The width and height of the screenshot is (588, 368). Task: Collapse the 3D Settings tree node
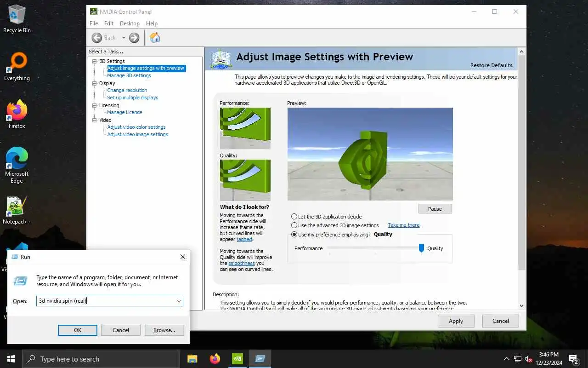[x=95, y=61]
